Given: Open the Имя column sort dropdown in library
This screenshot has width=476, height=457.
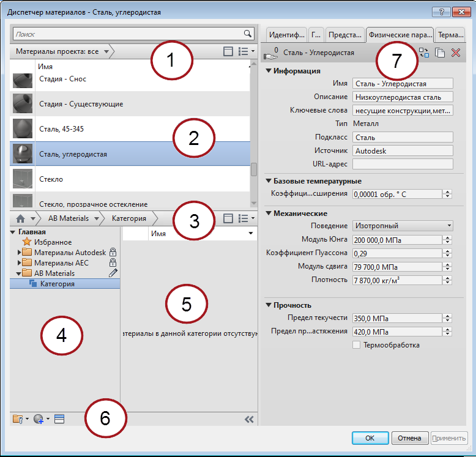Looking at the screenshot, I should 251,233.
